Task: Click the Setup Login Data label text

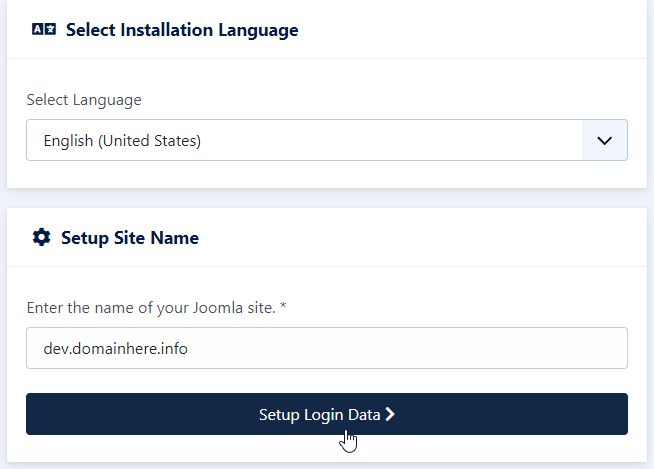Action: pos(319,415)
